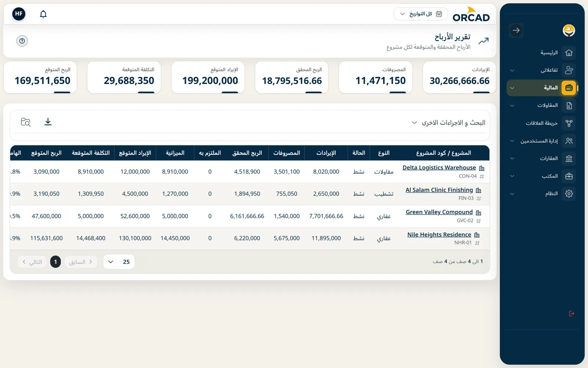Download the profit report table
The image size is (588, 368).
48,122
